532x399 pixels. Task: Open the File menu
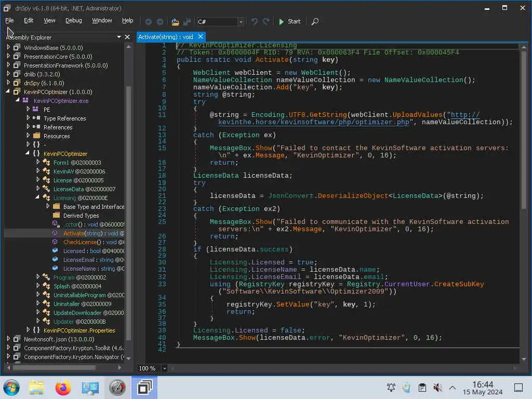[9, 21]
